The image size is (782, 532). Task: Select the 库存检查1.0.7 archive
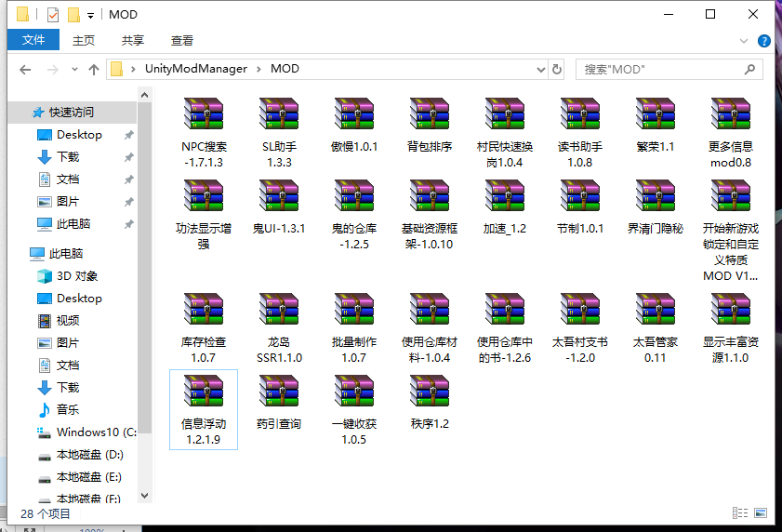coord(204,328)
